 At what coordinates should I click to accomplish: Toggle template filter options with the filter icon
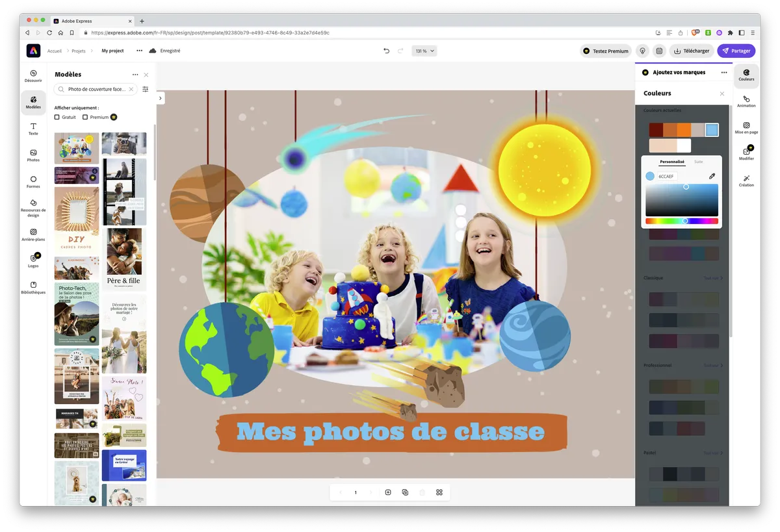(146, 89)
